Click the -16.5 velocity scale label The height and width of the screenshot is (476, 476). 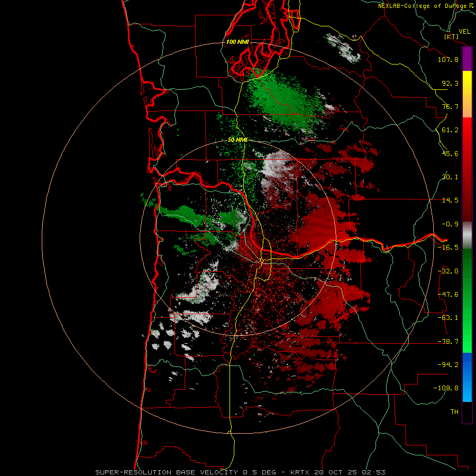448,248
